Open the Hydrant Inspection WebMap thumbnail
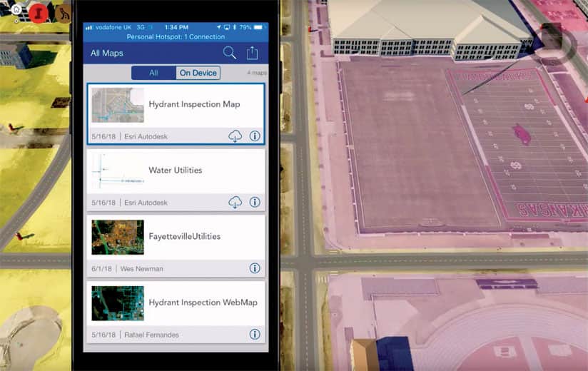Viewport: 588px width, 371px height. coord(118,303)
